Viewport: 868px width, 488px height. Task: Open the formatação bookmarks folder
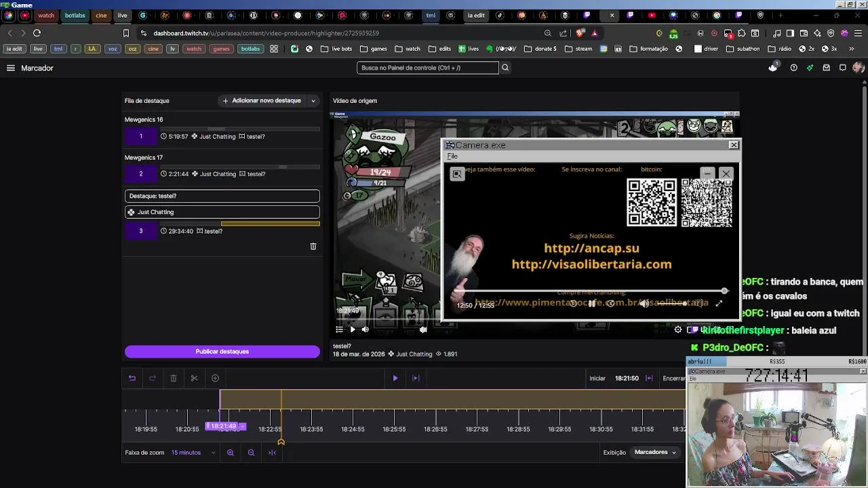(x=649, y=49)
